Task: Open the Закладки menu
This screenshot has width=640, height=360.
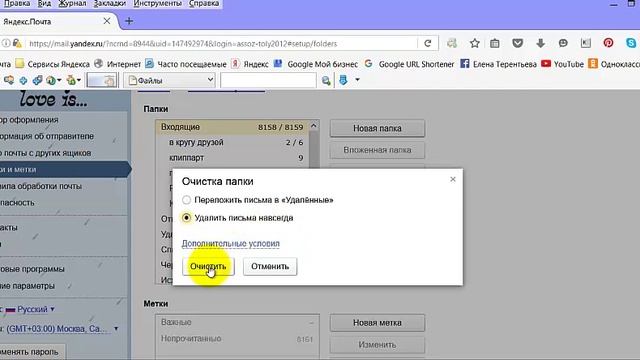Action: (110, 4)
